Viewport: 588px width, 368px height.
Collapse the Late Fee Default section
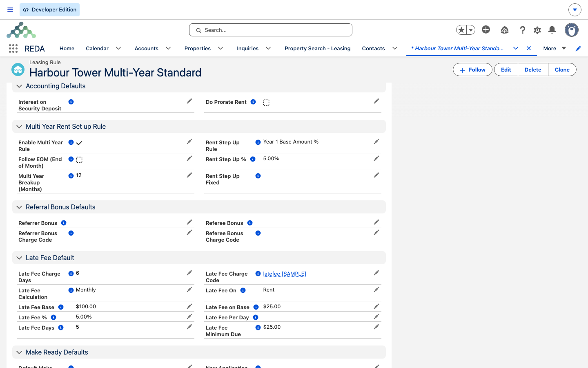point(19,258)
